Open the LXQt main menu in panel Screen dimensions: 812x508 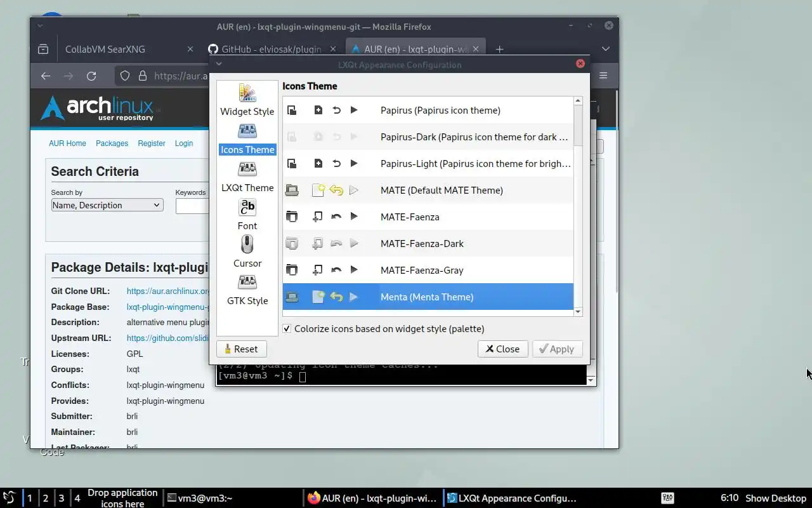[x=9, y=498]
